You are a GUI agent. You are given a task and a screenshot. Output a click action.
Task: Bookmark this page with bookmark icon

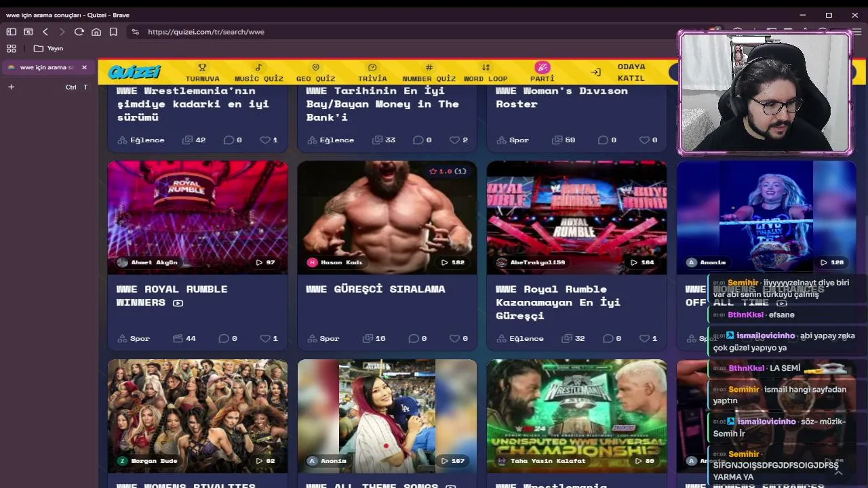coord(113,32)
